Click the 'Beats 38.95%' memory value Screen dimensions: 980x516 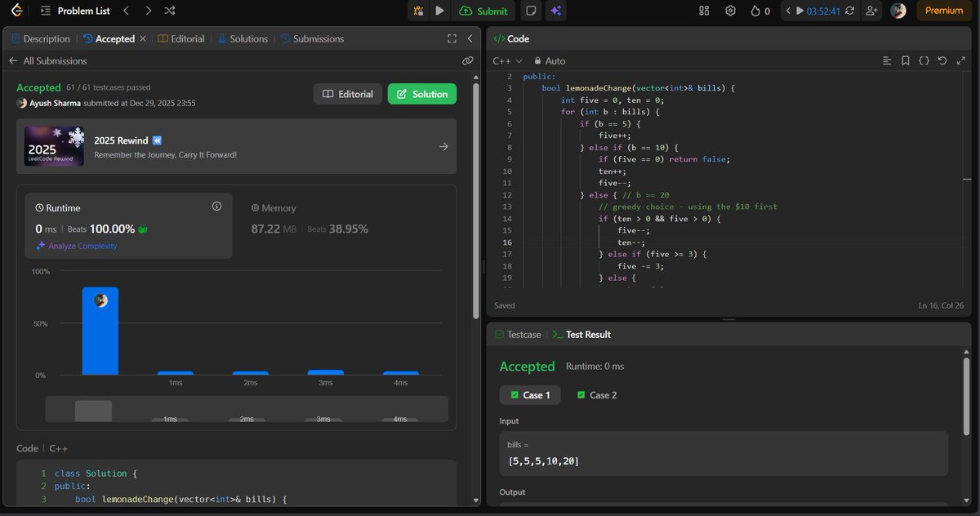pyautogui.click(x=337, y=229)
